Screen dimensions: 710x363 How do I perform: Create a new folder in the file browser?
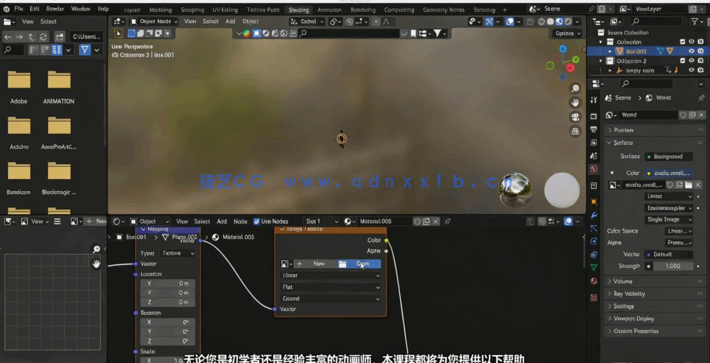tap(59, 37)
